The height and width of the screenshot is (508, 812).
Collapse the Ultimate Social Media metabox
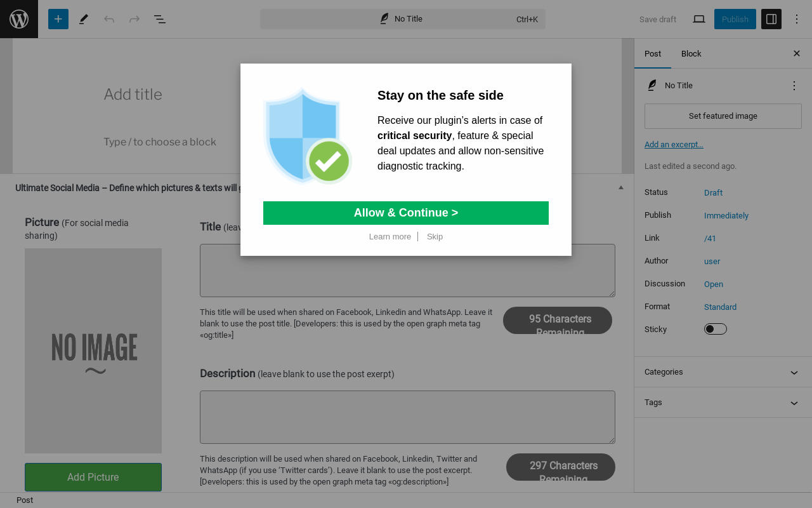[621, 187]
